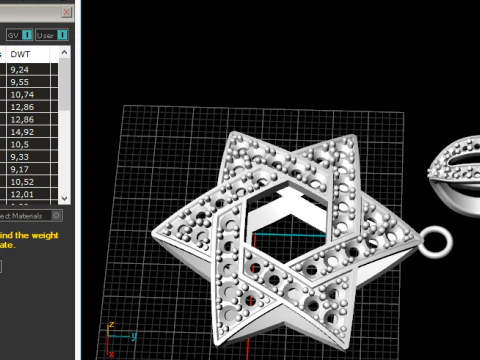Toggle the User switch
480x360 pixels.
pos(52,35)
